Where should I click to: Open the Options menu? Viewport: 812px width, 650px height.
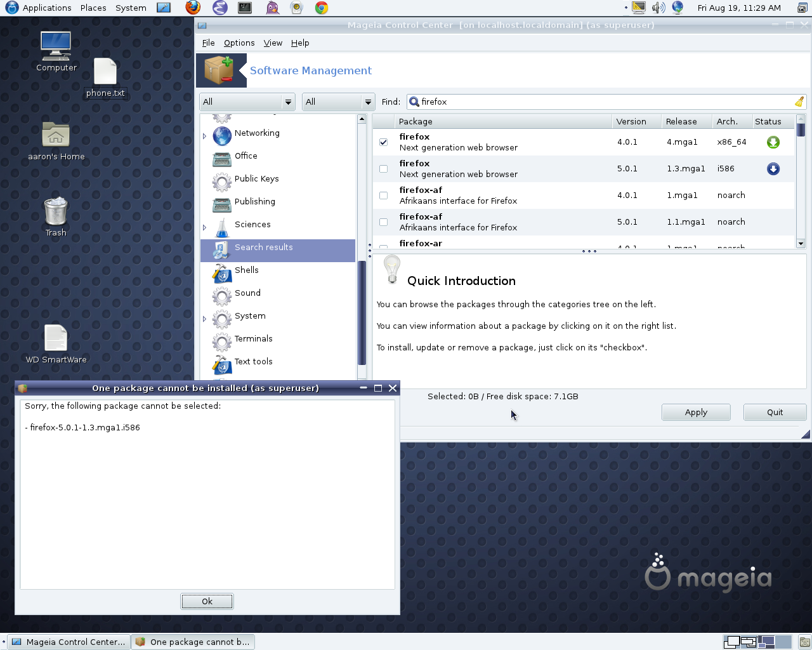pyautogui.click(x=239, y=43)
